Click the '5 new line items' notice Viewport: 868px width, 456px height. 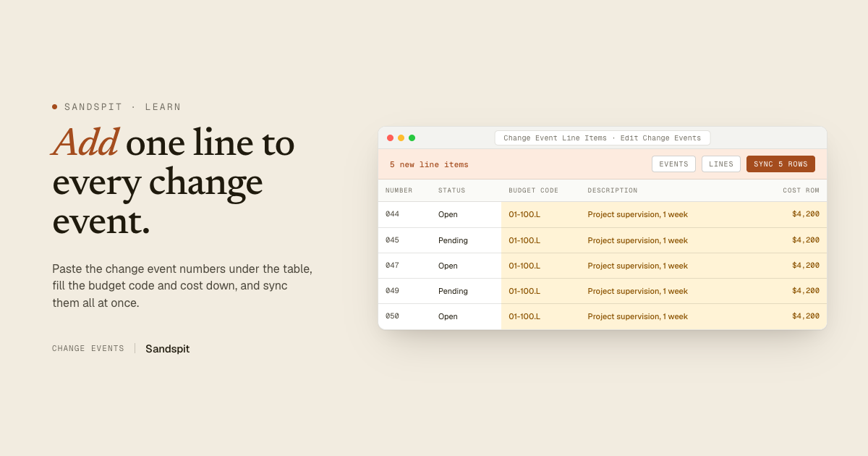[429, 165]
